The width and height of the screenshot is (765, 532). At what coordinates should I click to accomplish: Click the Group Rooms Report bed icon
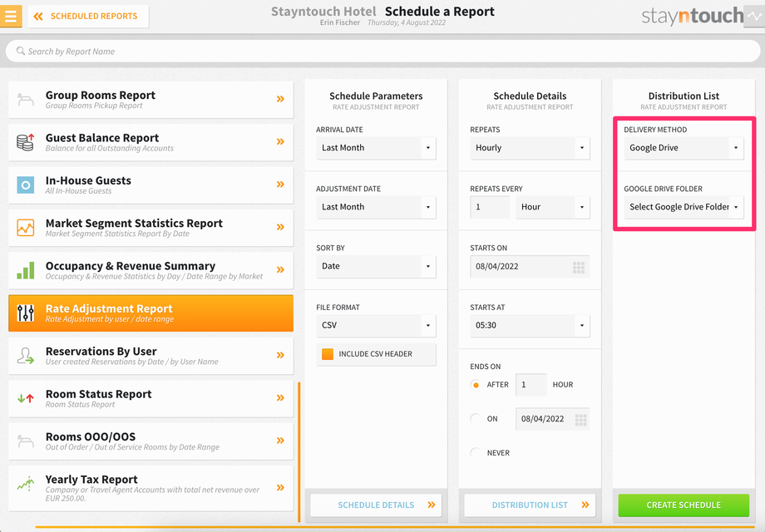[26, 100]
